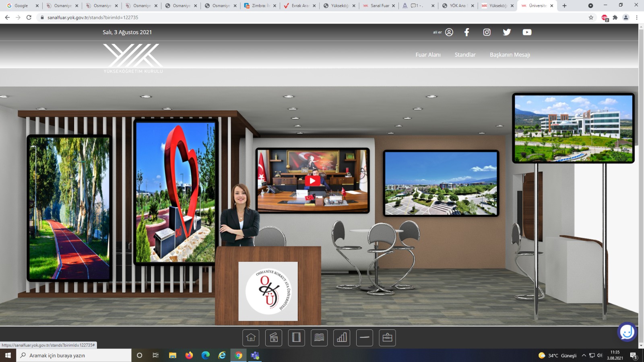
Task: Click the address bar URL
Action: click(93, 18)
